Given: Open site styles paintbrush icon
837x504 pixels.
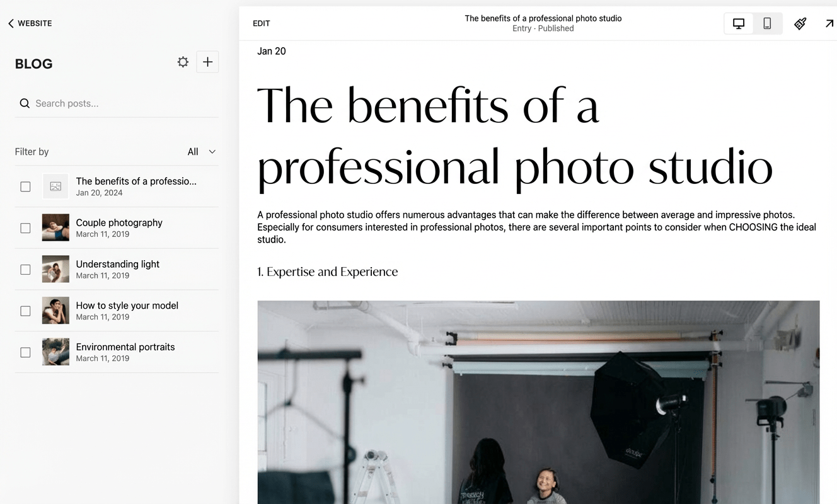Looking at the screenshot, I should coord(800,23).
